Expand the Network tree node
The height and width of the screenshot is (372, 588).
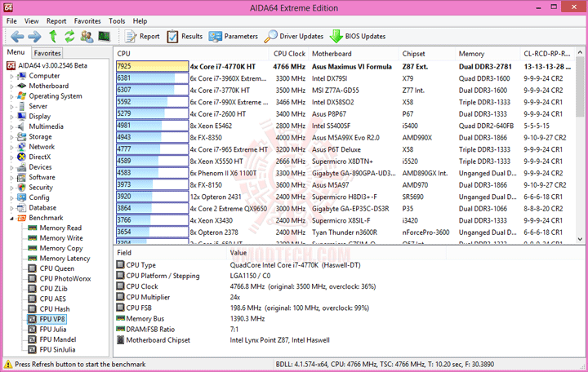pos(11,147)
